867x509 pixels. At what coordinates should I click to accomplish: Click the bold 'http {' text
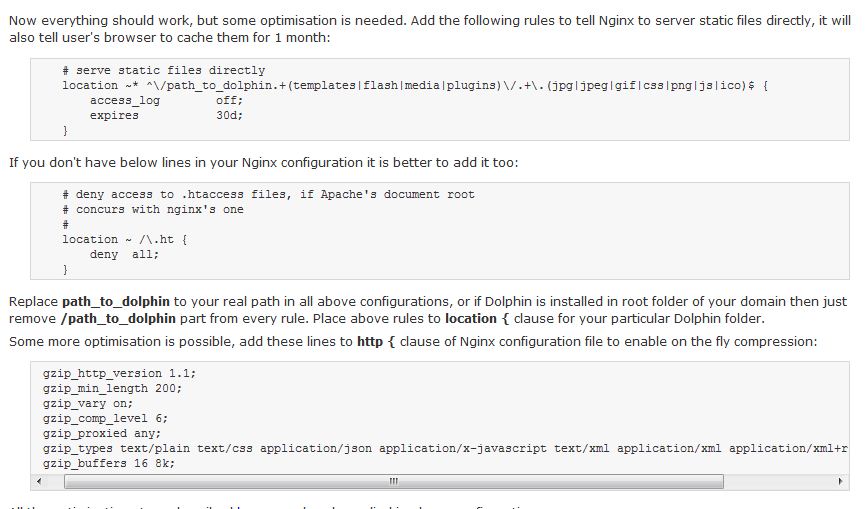click(x=376, y=342)
